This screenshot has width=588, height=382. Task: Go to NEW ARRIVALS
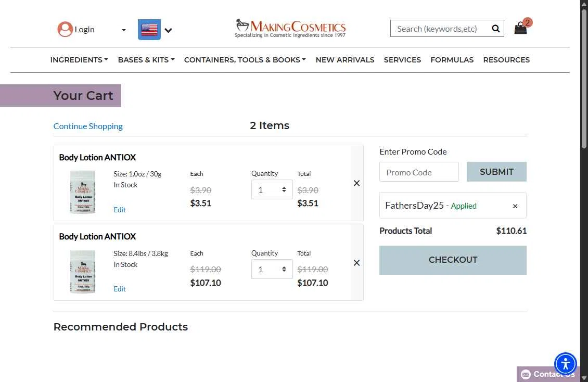(345, 60)
